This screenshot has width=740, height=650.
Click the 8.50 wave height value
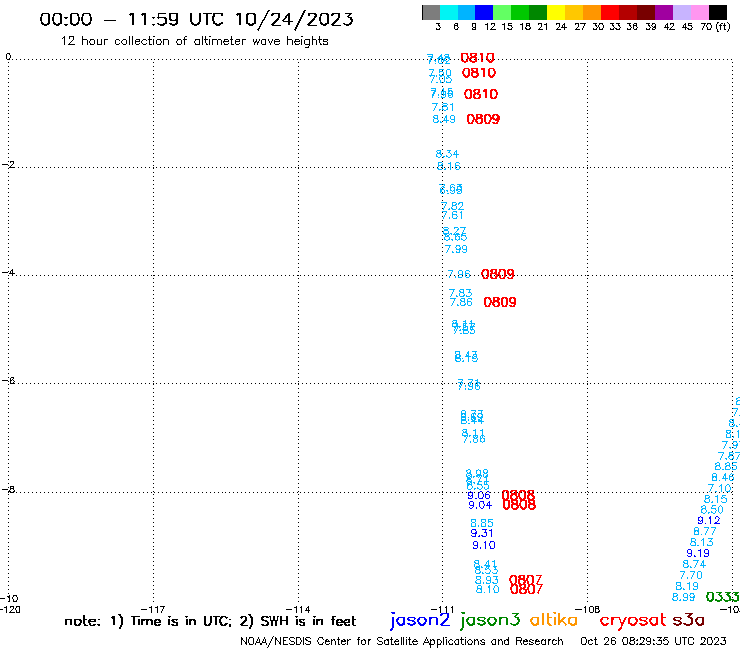[x=712, y=510]
